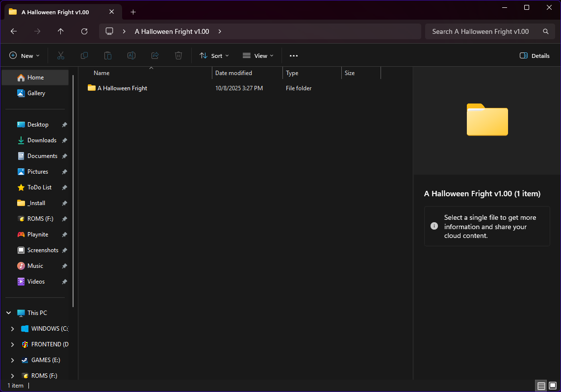Screen dimensions: 561x392
Task: Go up one folder level
Action: (61, 31)
